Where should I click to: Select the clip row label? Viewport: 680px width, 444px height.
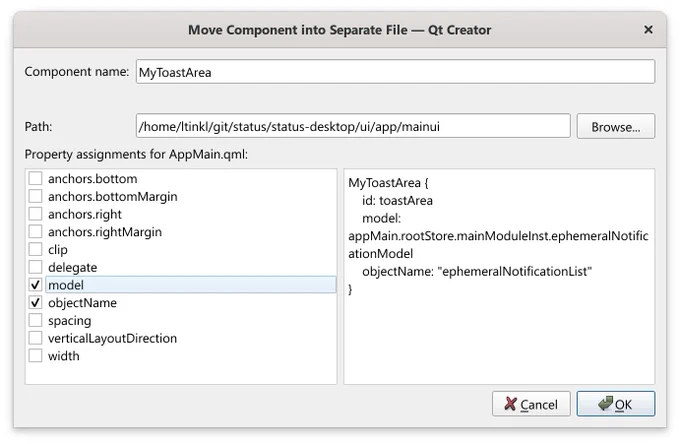click(x=58, y=250)
